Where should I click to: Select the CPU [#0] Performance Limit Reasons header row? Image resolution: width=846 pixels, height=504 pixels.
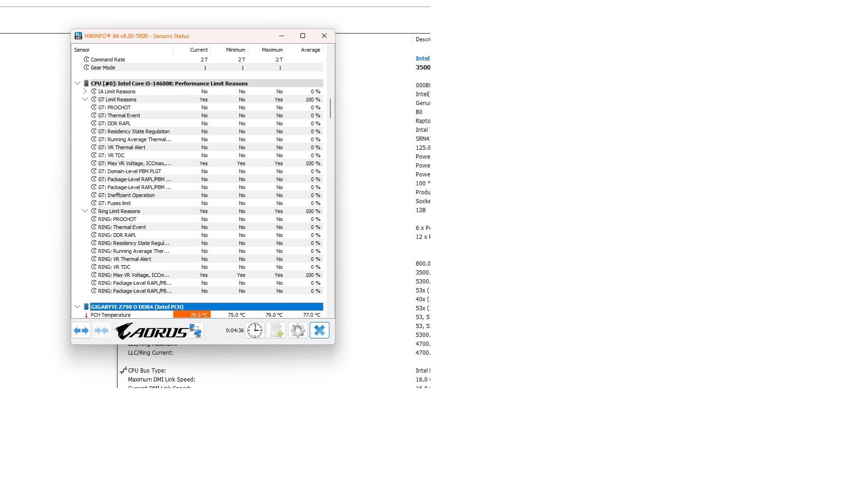[x=206, y=84]
